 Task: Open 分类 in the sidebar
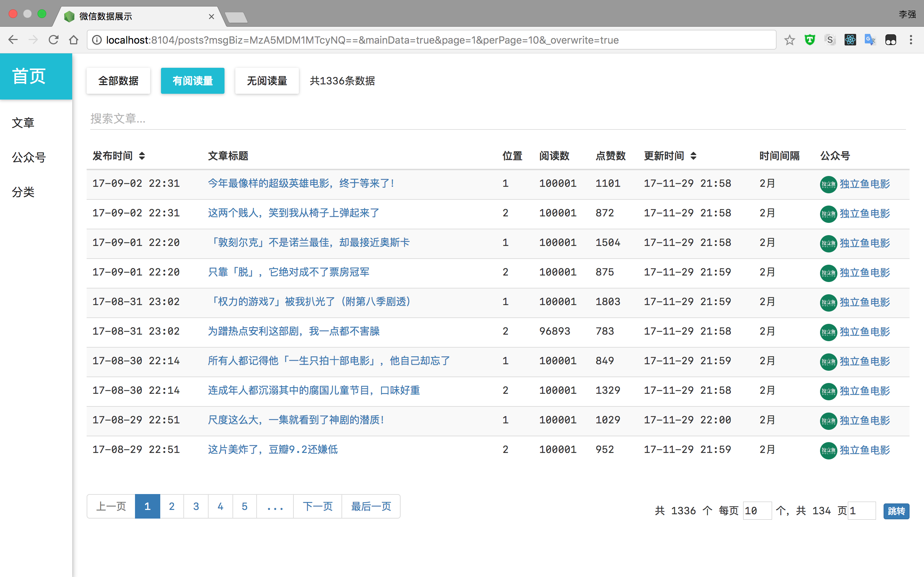pyautogui.click(x=23, y=192)
